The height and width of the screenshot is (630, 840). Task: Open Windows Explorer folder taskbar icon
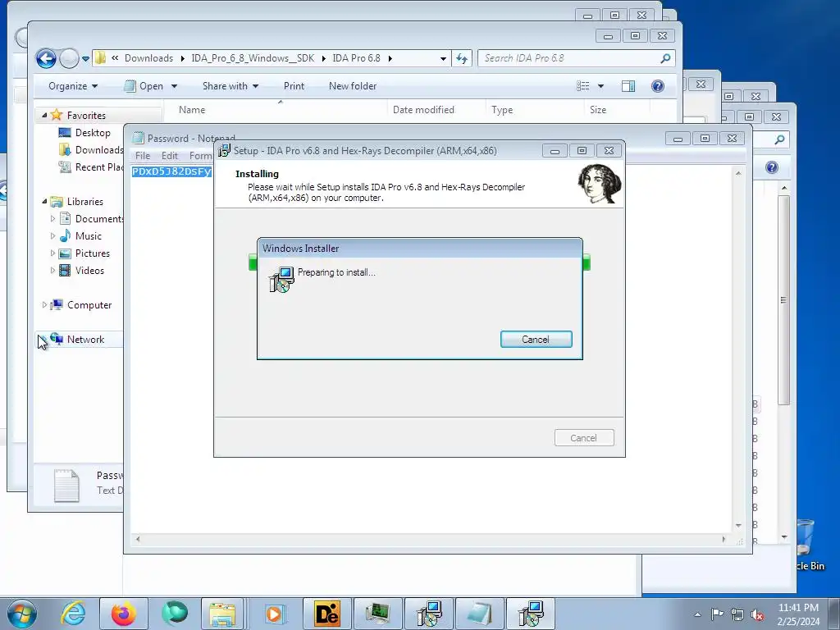coord(222,614)
